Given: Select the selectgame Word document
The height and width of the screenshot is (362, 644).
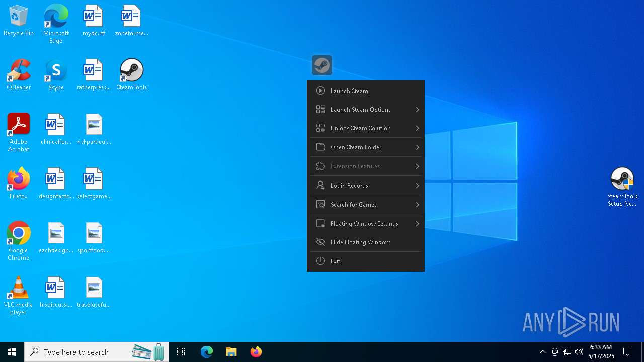Looking at the screenshot, I should click(x=94, y=183).
